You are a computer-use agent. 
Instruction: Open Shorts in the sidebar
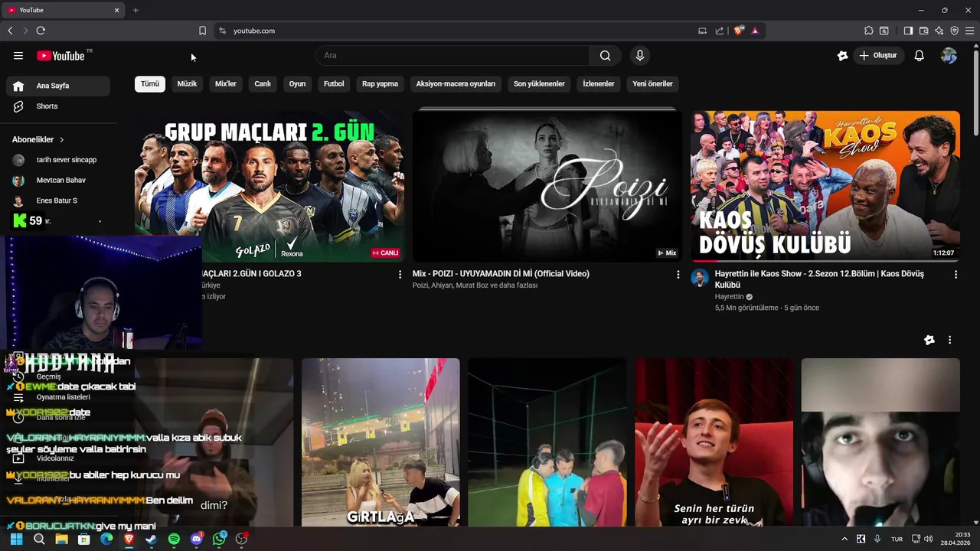coord(58,106)
